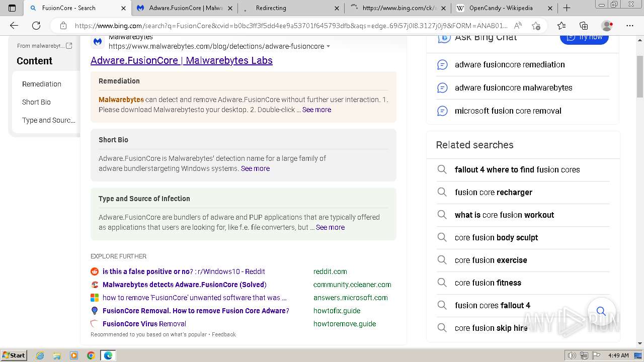Open the profile avatar menu
This screenshot has height=362, width=644.
point(607,26)
